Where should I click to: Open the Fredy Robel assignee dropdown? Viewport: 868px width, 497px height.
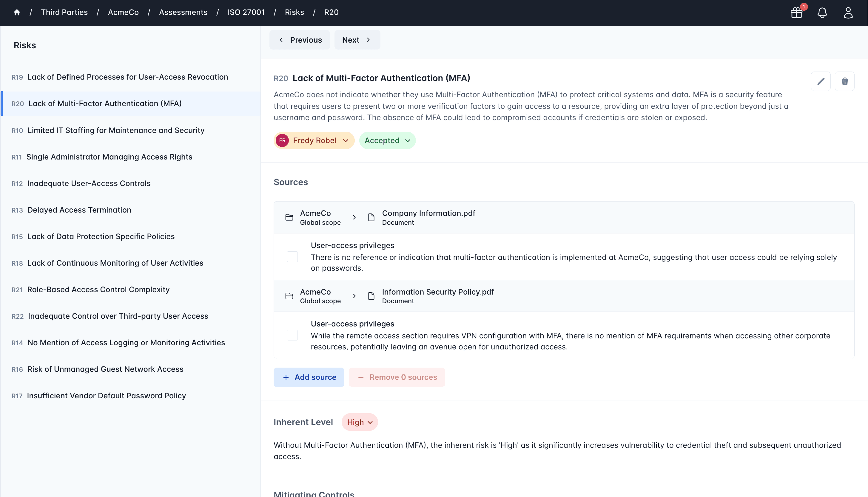pyautogui.click(x=314, y=141)
